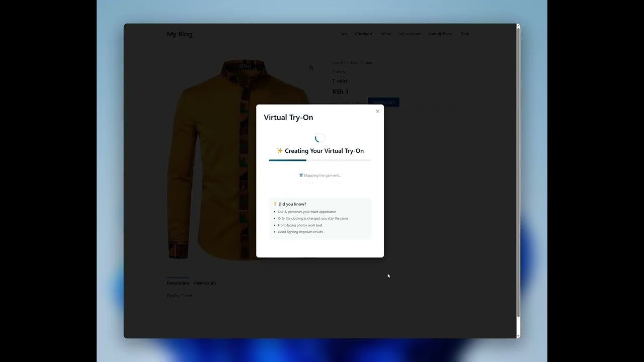Open the My account page
This screenshot has width=644, height=362.
pos(410,34)
